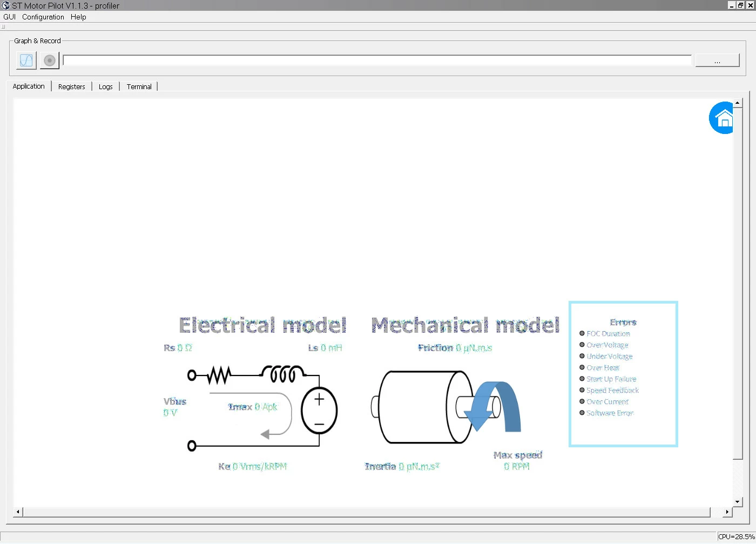Switch to the Terminal tab

point(139,86)
